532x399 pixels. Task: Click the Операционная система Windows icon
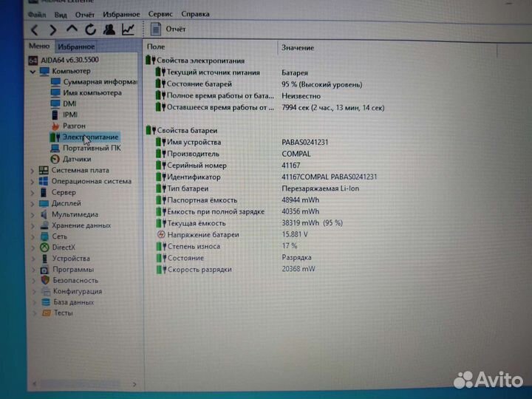point(44,181)
